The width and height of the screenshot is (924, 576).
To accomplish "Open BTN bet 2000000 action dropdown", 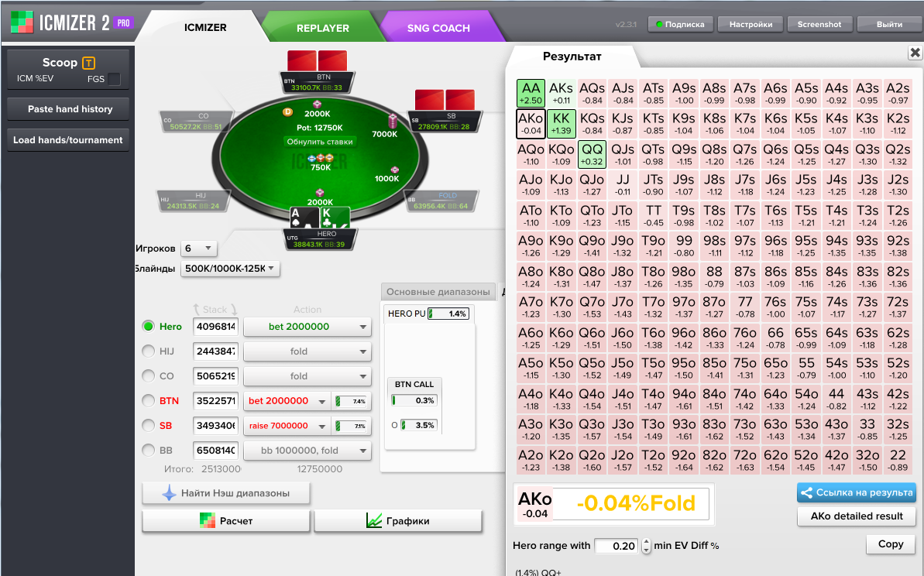I will (287, 401).
